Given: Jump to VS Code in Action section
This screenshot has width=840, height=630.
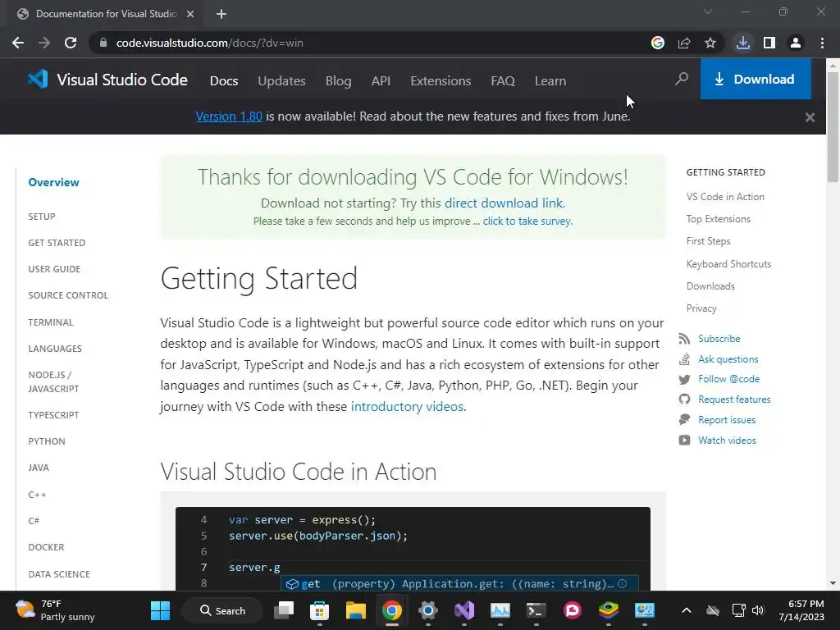Looking at the screenshot, I should coord(725,197).
